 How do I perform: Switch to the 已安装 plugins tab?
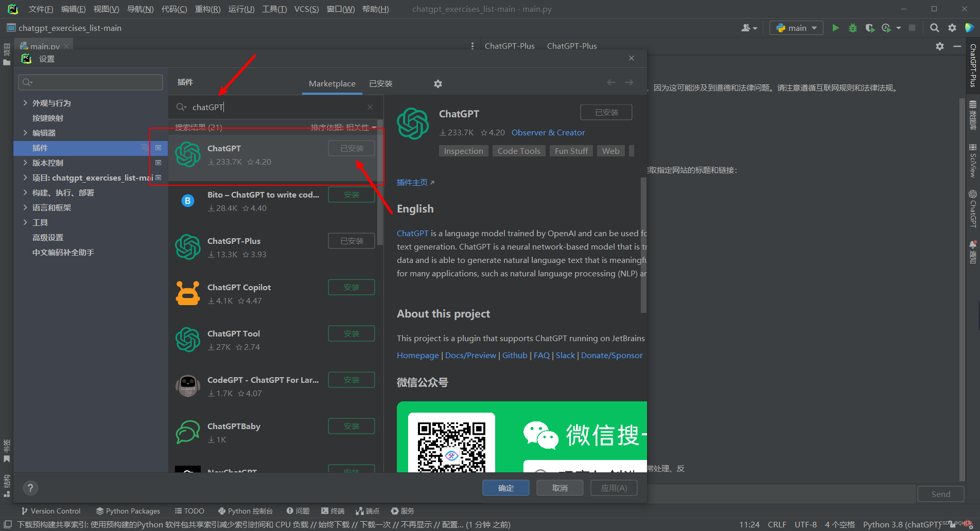pos(381,83)
